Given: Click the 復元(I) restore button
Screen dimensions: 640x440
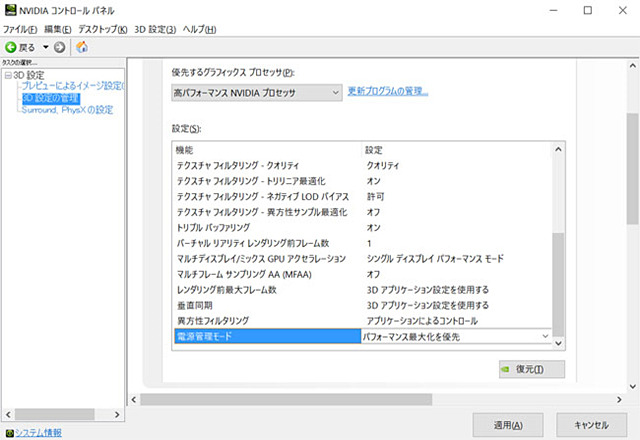Looking at the screenshot, I should click(x=532, y=369).
